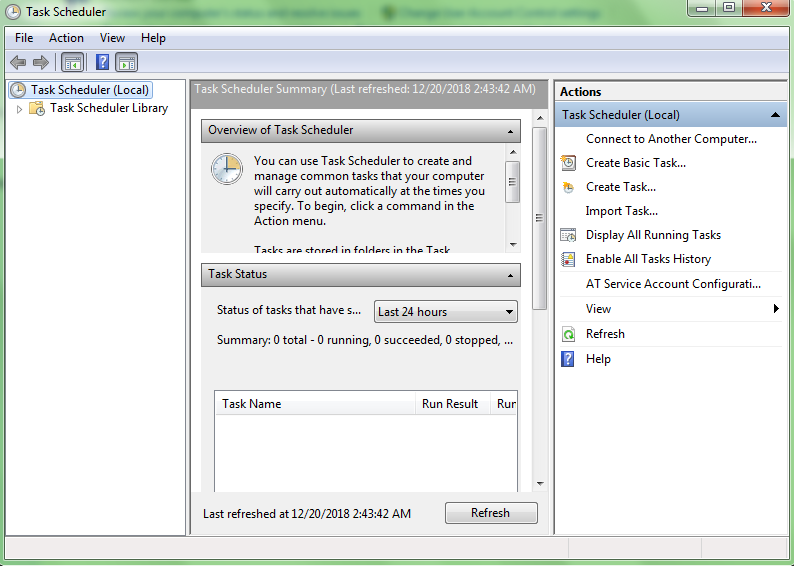
Task: Click the Refresh button at bottom
Action: 491,513
